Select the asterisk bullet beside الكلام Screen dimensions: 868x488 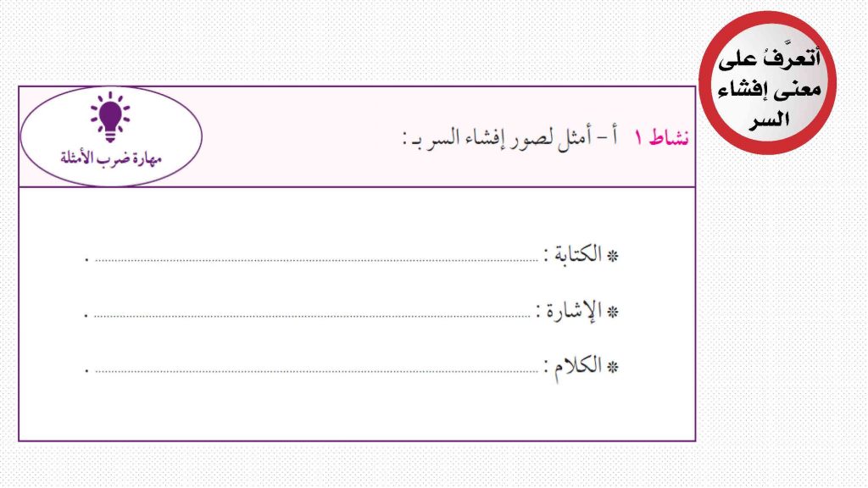coord(612,367)
